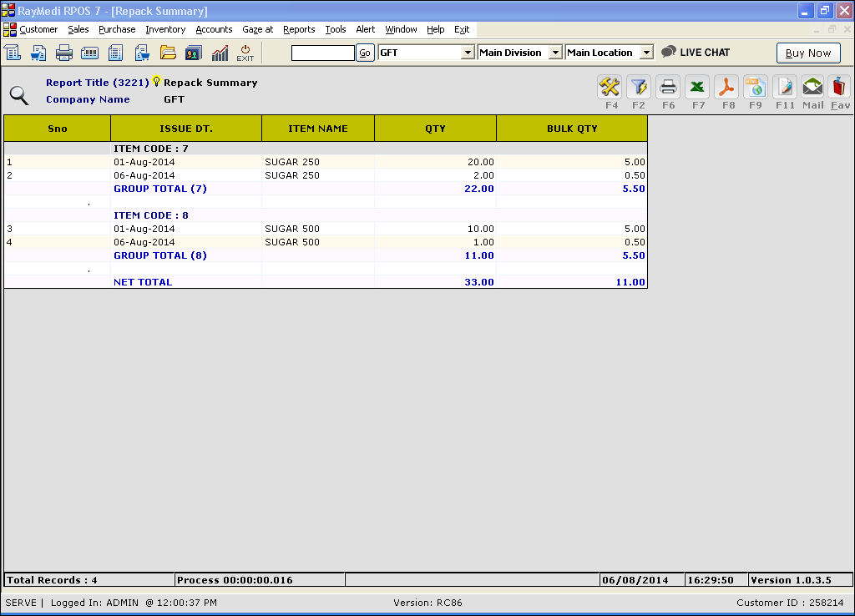Send report using the Mail icon

(x=812, y=87)
